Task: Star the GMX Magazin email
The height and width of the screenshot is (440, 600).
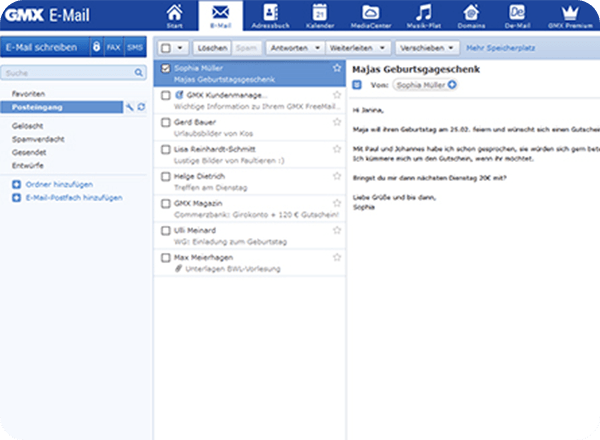Action: point(337,203)
